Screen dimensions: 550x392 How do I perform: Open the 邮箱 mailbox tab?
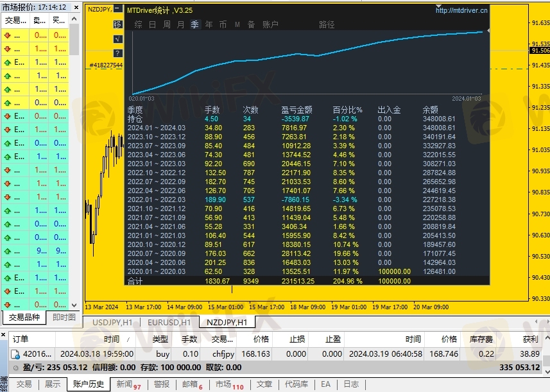tap(193, 385)
